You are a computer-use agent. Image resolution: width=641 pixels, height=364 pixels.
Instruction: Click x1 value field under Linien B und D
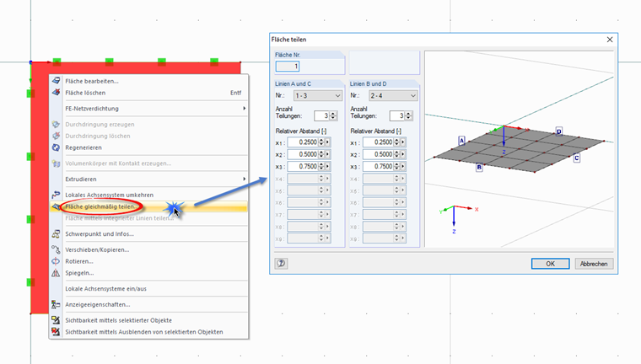click(378, 142)
